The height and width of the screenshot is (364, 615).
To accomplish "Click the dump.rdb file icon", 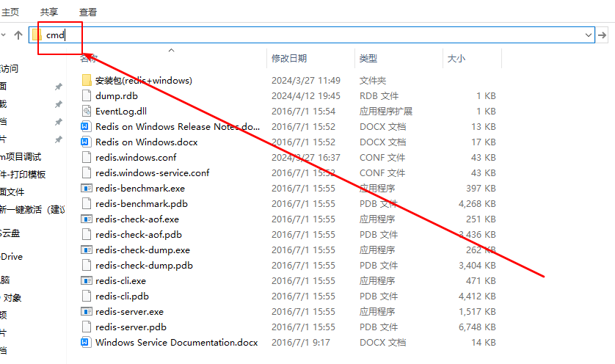I will 87,96.
